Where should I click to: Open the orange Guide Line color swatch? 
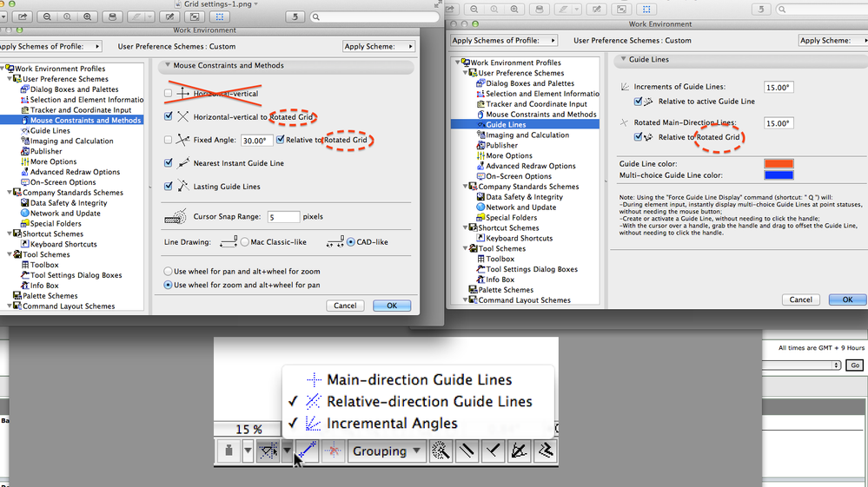click(x=779, y=163)
